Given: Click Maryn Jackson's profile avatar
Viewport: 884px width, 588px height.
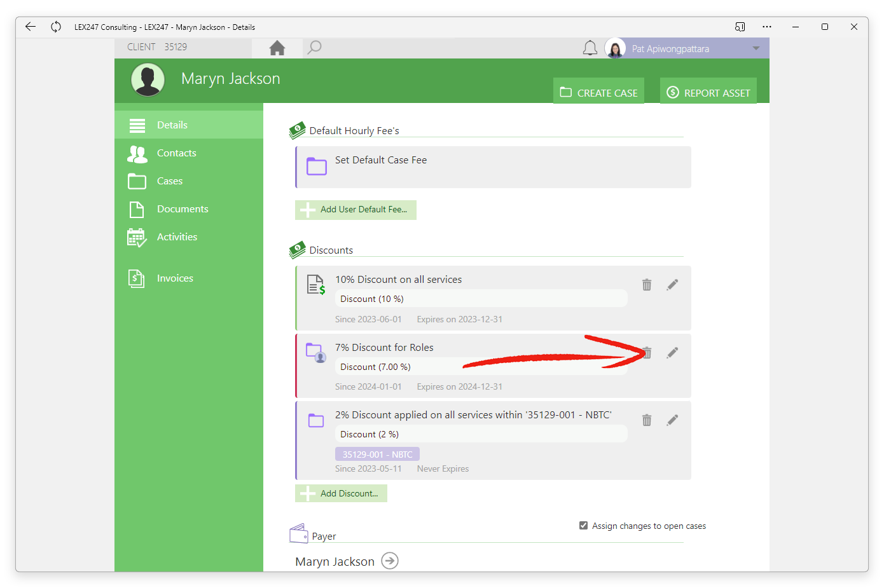Looking at the screenshot, I should 148,80.
